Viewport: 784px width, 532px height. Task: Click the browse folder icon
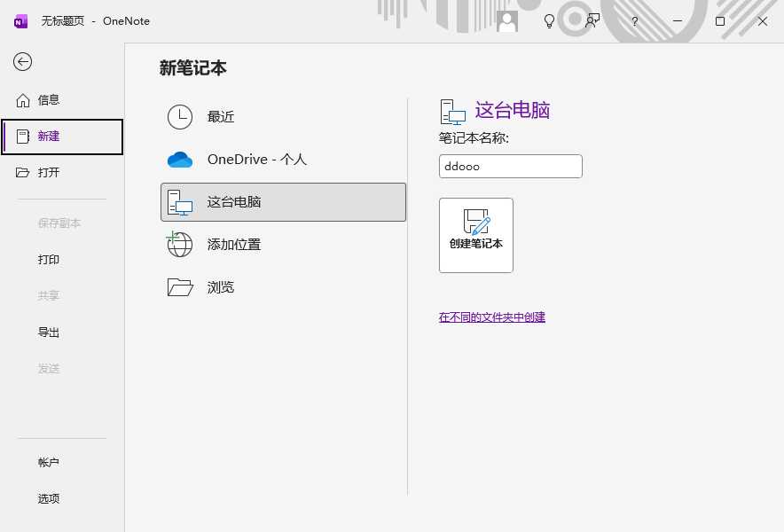click(x=180, y=287)
